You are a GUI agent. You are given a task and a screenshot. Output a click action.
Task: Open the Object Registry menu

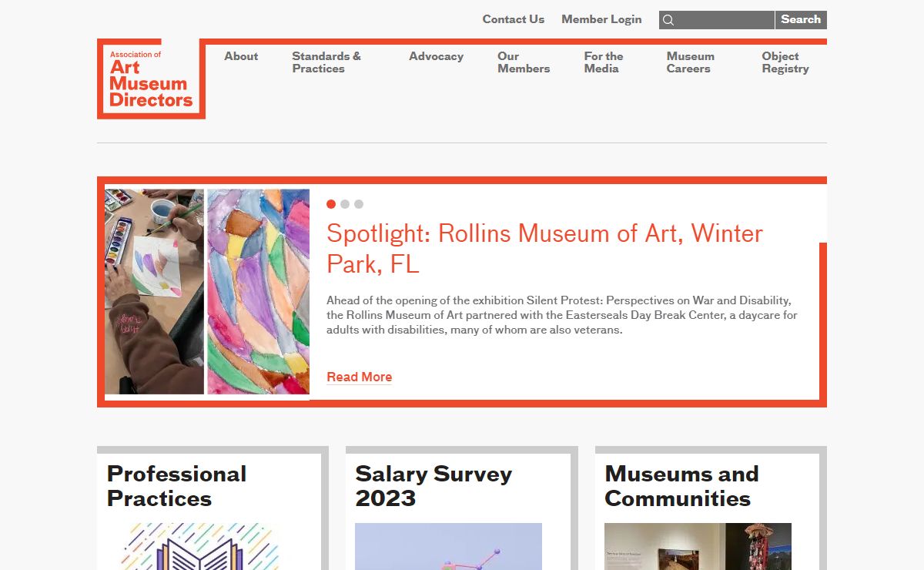[785, 62]
